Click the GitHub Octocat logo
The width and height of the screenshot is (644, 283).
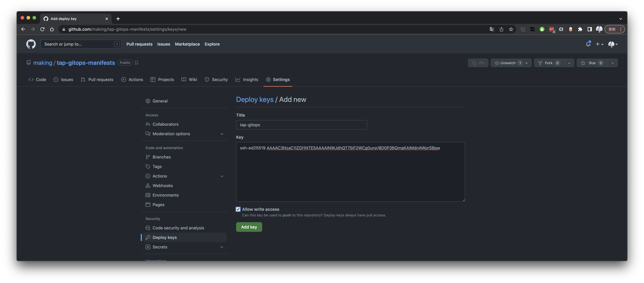[x=31, y=44]
